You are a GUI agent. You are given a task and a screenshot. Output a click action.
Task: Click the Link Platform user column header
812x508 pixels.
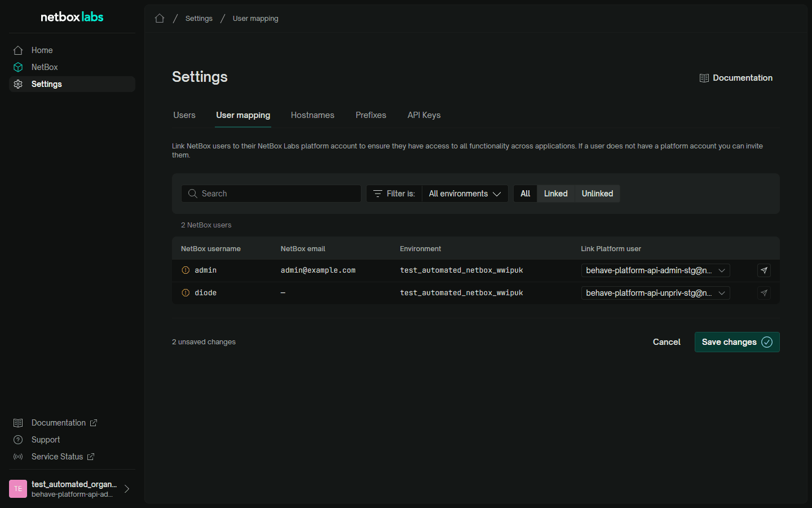pyautogui.click(x=611, y=249)
